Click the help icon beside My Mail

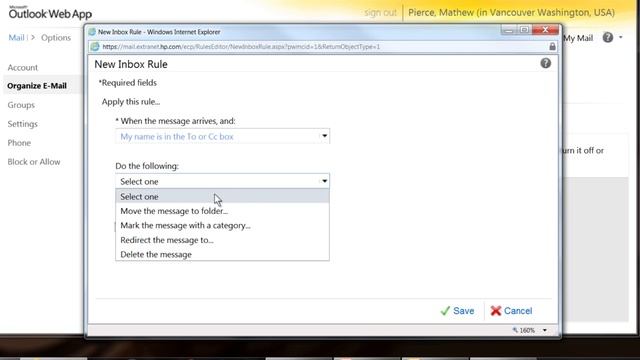[x=607, y=38]
